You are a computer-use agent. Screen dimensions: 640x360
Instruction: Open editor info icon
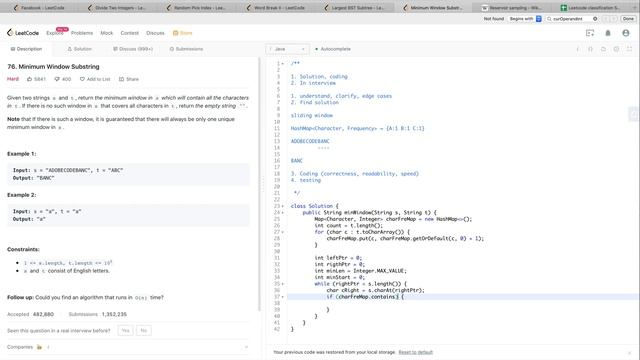click(578, 49)
